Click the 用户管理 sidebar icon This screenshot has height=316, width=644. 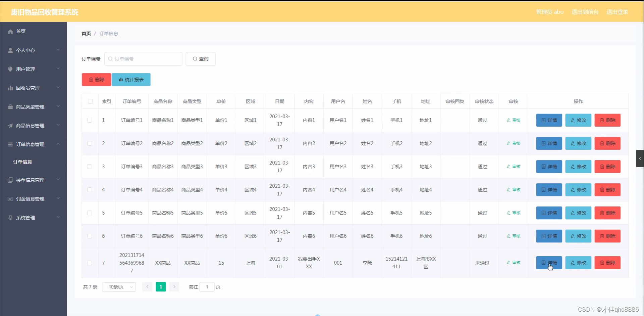pyautogui.click(x=10, y=69)
